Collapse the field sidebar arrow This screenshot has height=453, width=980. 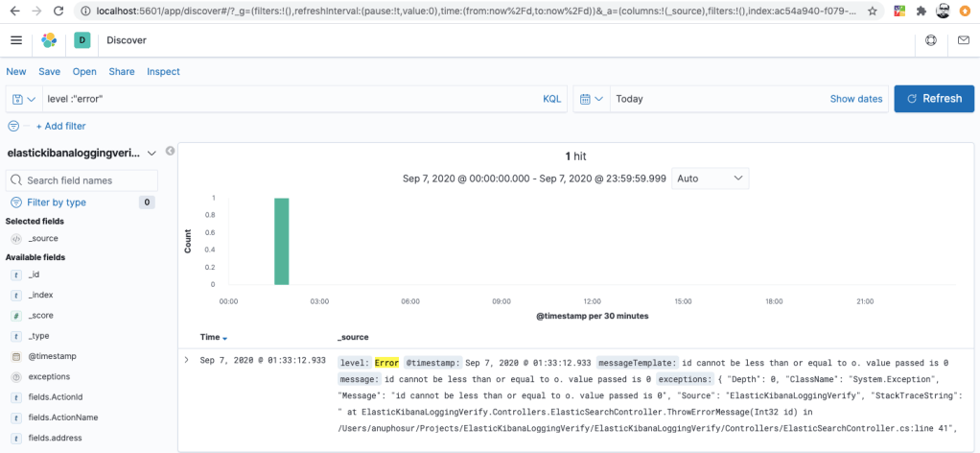(170, 152)
